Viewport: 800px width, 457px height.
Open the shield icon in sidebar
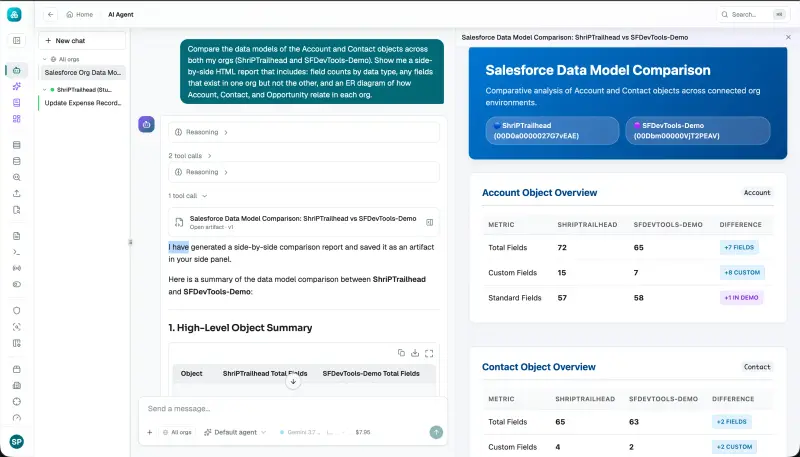16,311
